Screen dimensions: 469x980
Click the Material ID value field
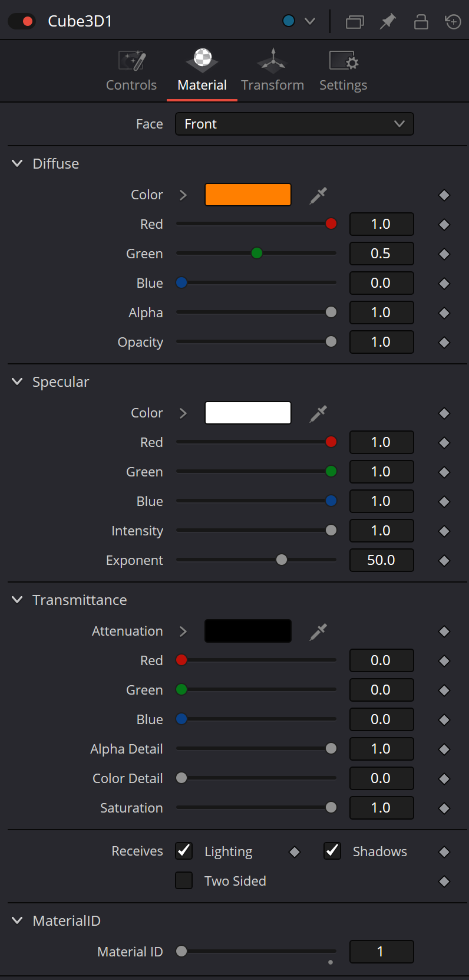pyautogui.click(x=382, y=952)
